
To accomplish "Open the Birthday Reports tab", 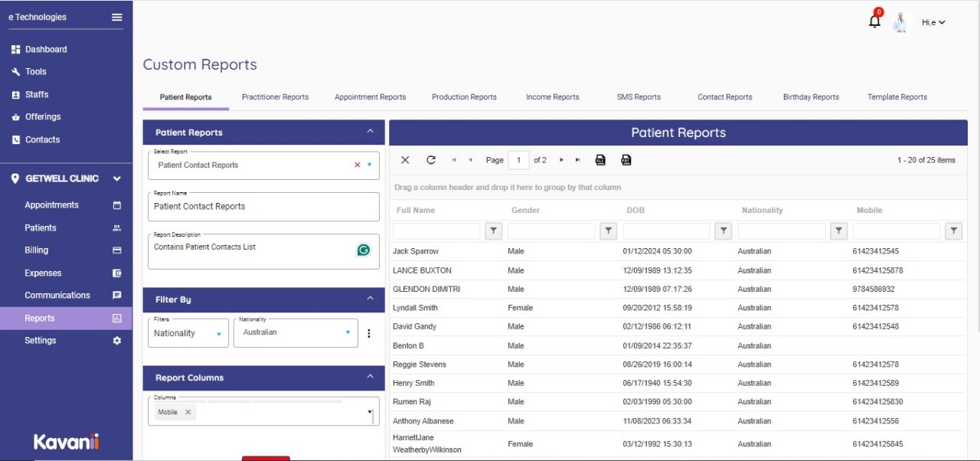I will click(x=811, y=97).
